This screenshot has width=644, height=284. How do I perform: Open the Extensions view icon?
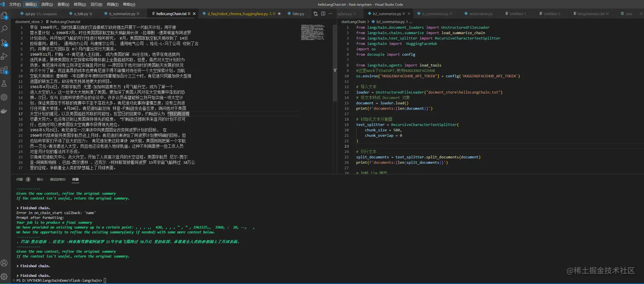(x=5, y=70)
